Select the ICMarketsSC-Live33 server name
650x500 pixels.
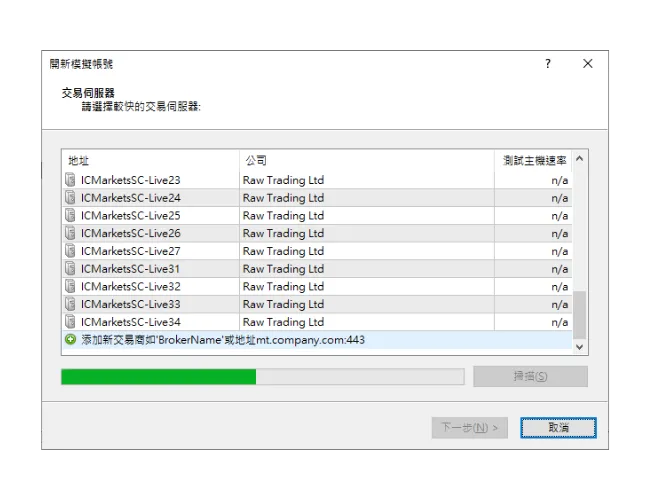[x=131, y=304]
